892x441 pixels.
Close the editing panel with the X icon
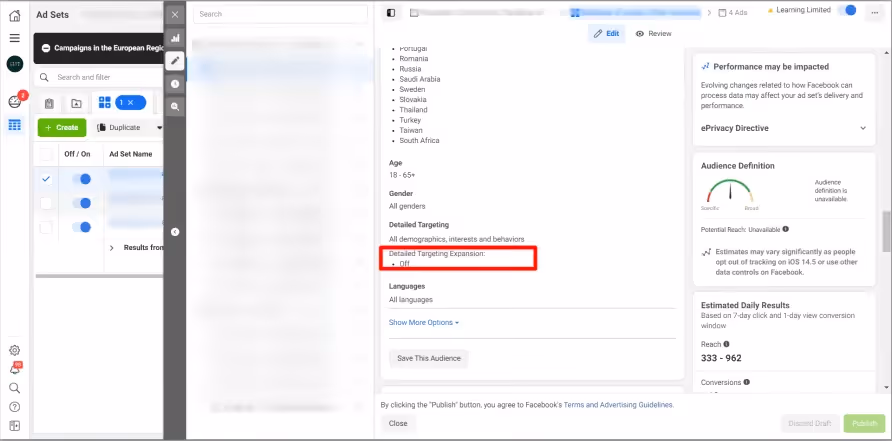175,15
